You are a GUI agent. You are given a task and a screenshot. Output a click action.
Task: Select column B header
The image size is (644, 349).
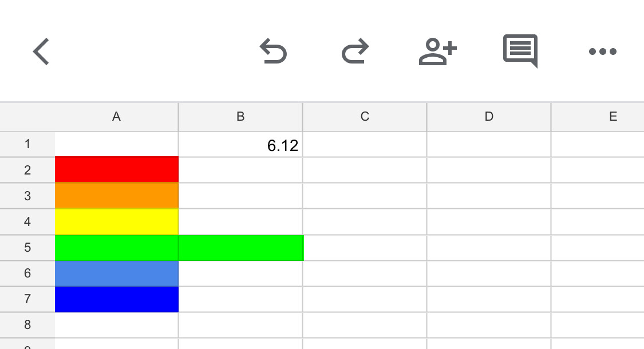coord(240,117)
